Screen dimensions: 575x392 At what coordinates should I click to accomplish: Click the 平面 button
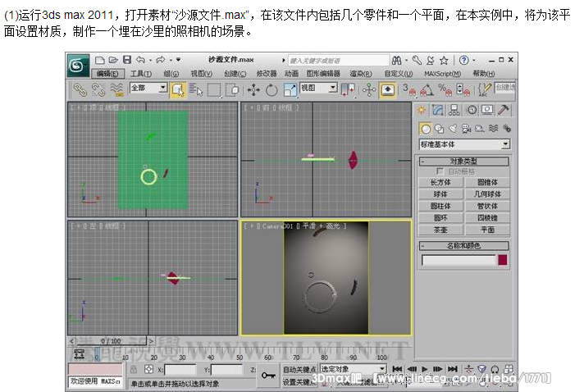click(487, 230)
